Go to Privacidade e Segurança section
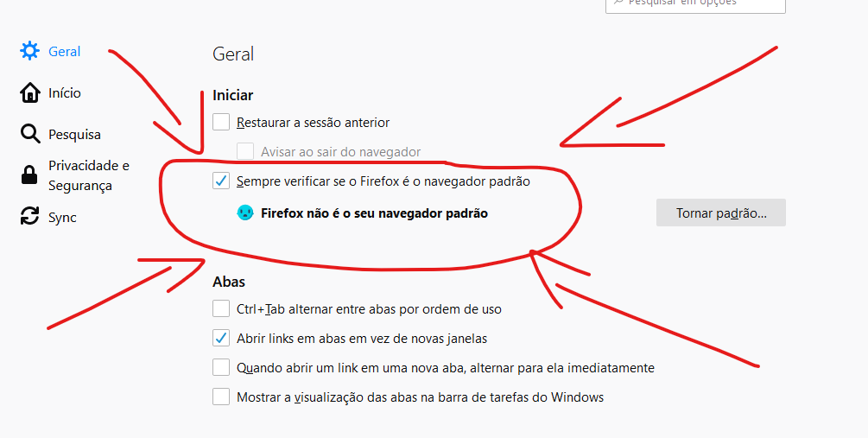This screenshot has height=438, width=868. pyautogui.click(x=89, y=175)
